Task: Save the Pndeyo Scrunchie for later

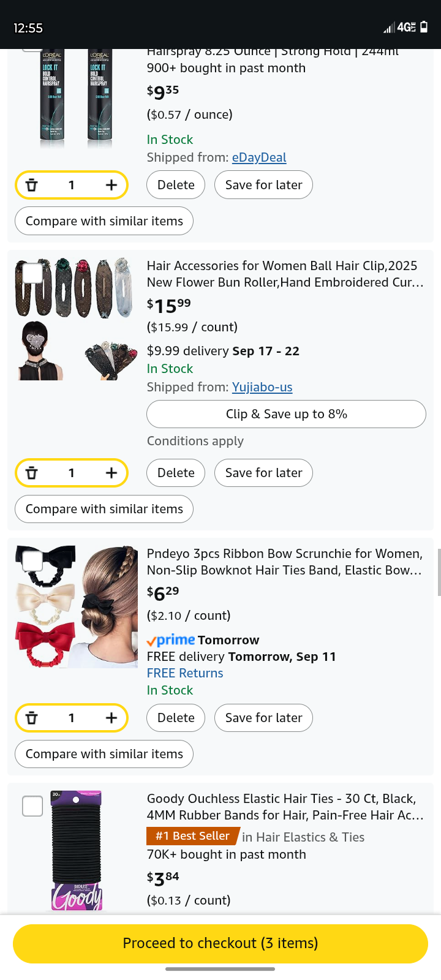Action: pyautogui.click(x=263, y=718)
